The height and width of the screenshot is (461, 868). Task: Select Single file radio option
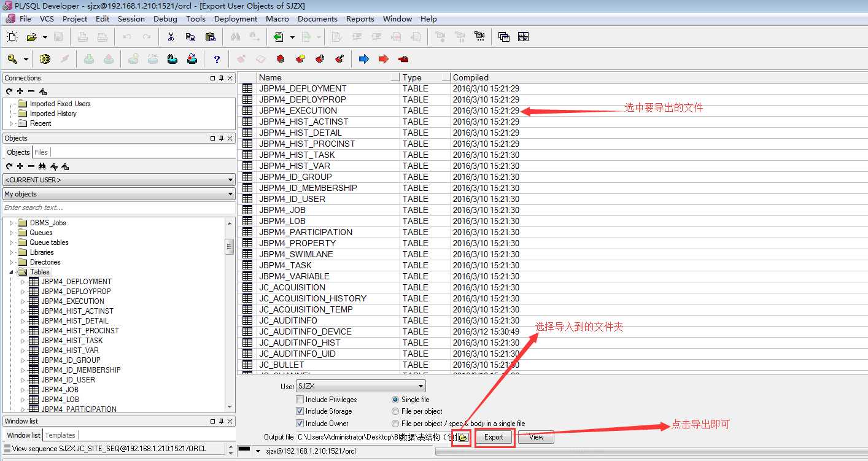click(x=395, y=400)
